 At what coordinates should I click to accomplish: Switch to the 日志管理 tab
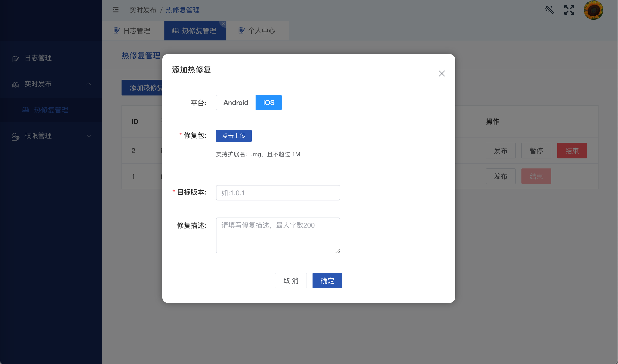coord(133,31)
